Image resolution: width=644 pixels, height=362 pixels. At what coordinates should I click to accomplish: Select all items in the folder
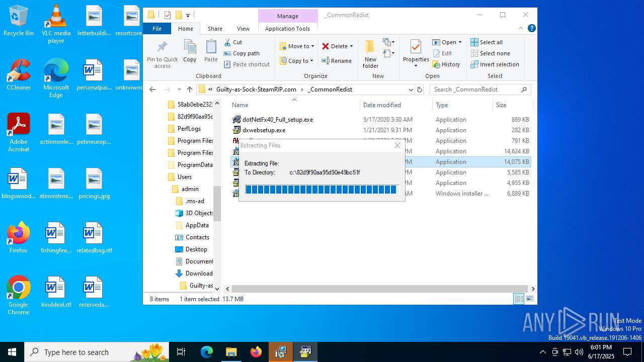[487, 42]
